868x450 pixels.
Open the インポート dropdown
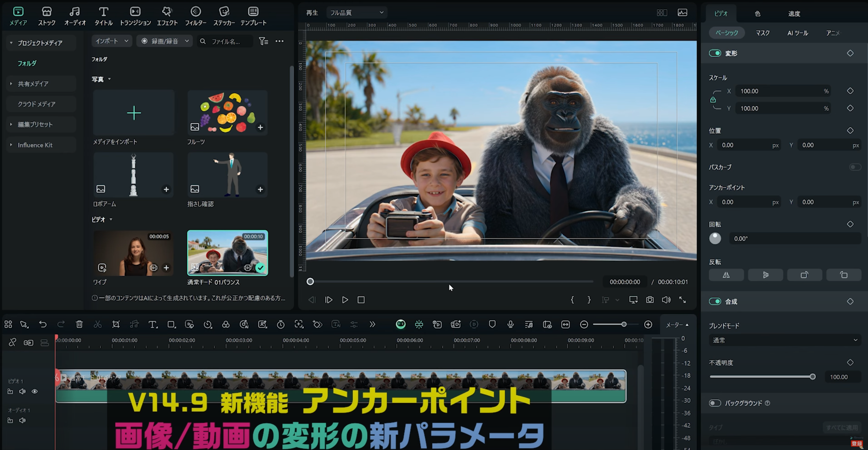112,41
